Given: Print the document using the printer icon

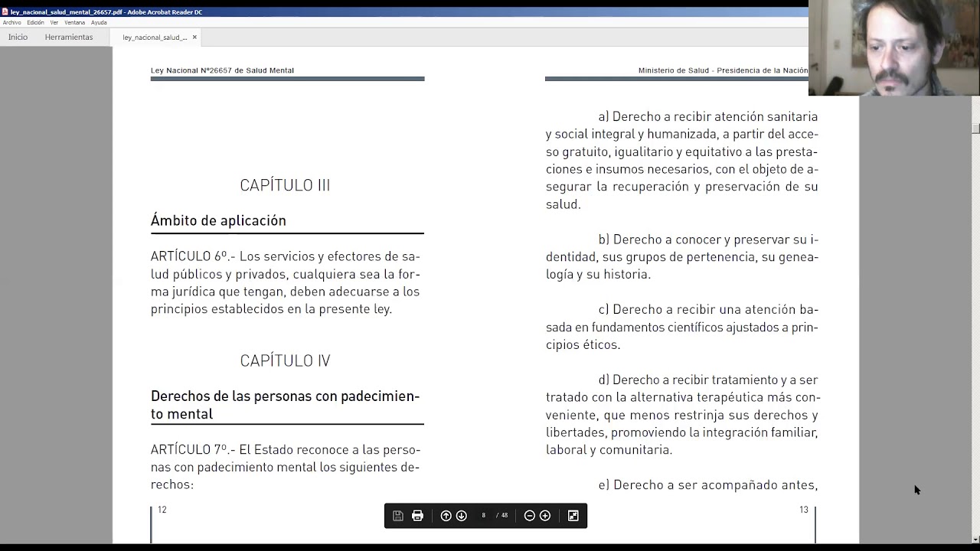Looking at the screenshot, I should 417,516.
